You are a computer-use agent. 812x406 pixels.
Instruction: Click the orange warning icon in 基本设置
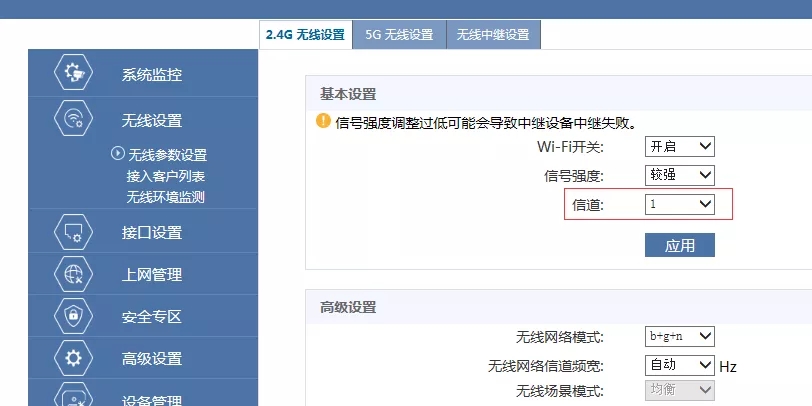[323, 121]
